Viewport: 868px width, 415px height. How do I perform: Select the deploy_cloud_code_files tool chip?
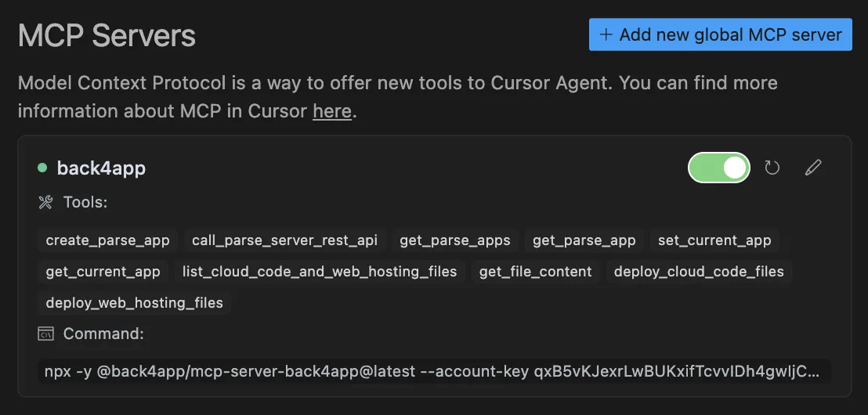(x=699, y=272)
